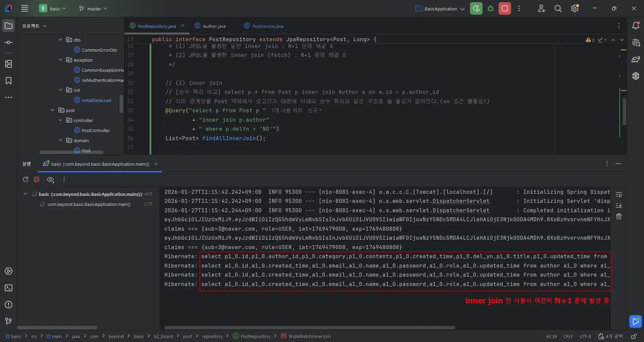Image resolution: width=644 pixels, height=342 pixels.
Task: Open the main hamburger menu
Action: point(25,9)
